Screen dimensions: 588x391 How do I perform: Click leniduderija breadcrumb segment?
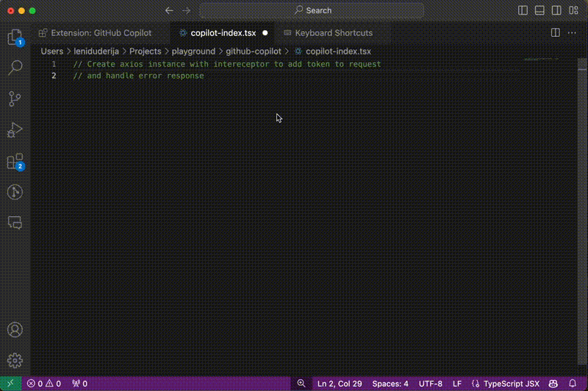96,51
